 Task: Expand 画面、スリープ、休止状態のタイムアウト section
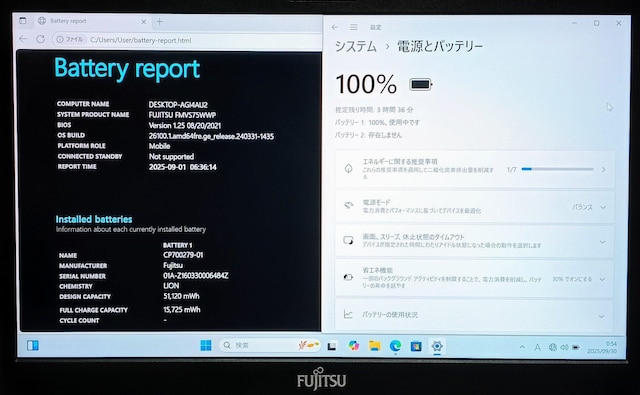475,241
